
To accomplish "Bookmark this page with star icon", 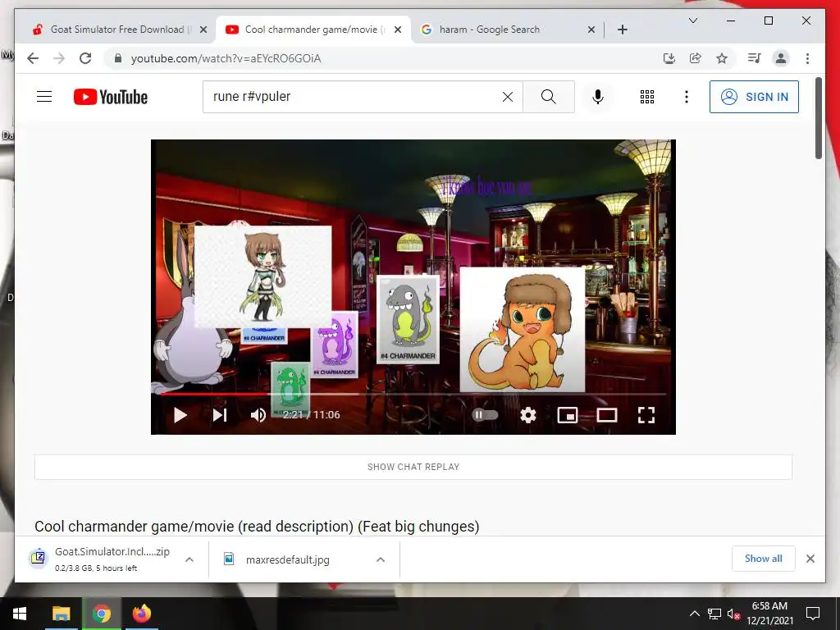I will coord(722,58).
